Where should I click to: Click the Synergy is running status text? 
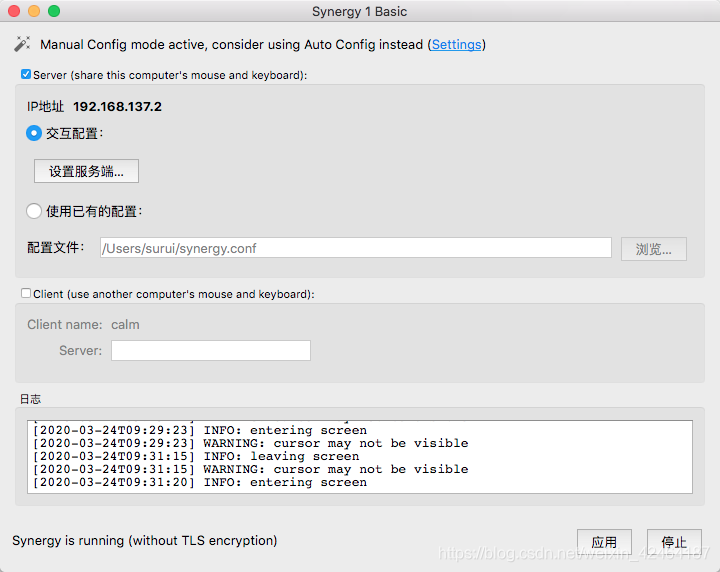(x=145, y=541)
